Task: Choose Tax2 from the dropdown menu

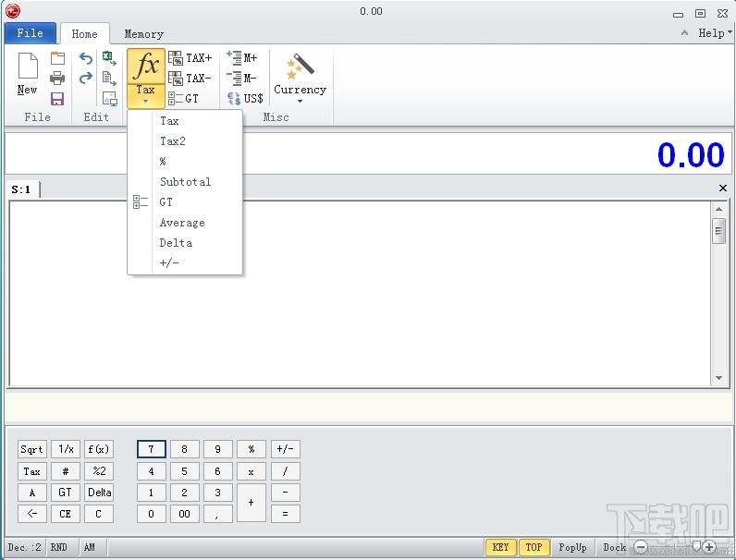Action: 185,140
